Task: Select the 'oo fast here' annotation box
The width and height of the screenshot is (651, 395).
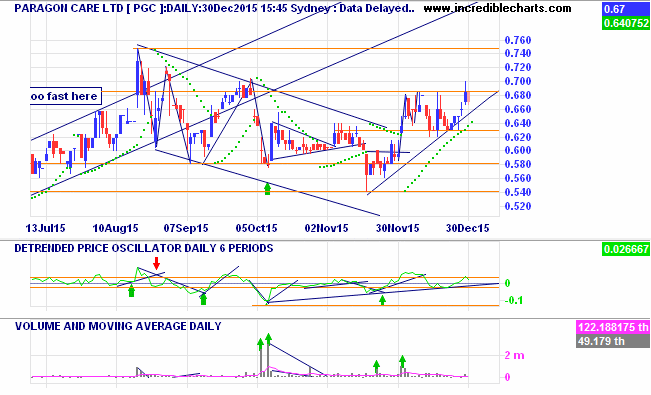Action: [x=66, y=96]
